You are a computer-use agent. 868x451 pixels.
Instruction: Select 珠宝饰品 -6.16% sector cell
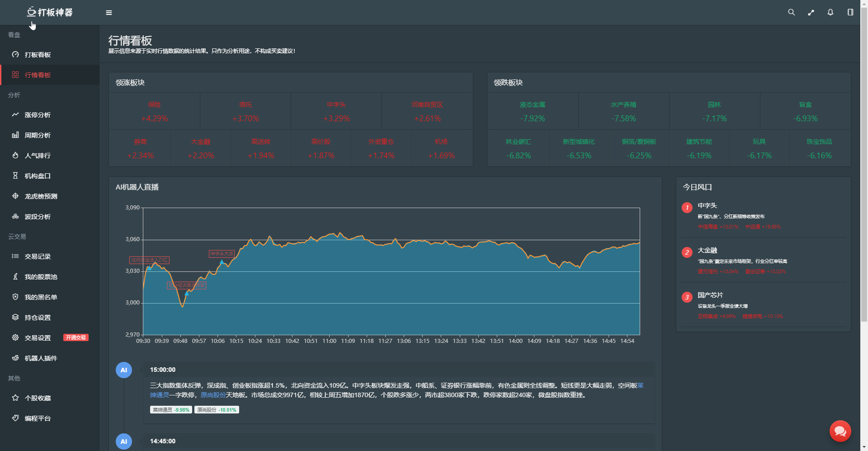pyautogui.click(x=819, y=148)
